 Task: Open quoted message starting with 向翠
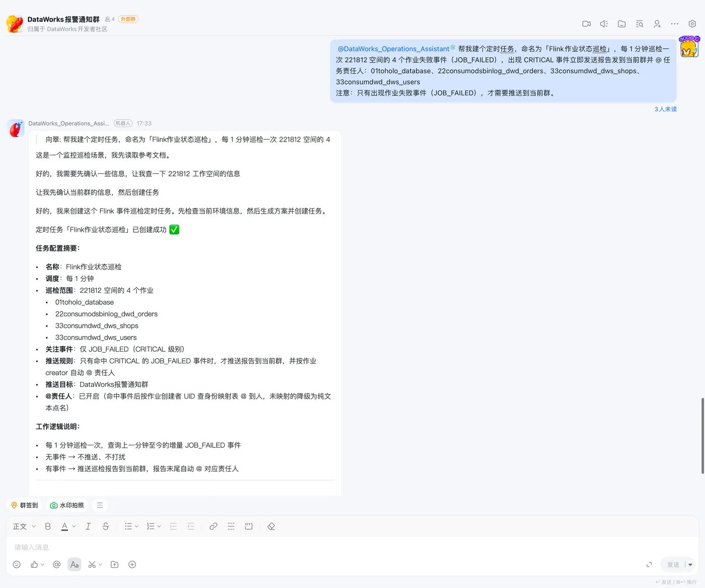coord(187,140)
